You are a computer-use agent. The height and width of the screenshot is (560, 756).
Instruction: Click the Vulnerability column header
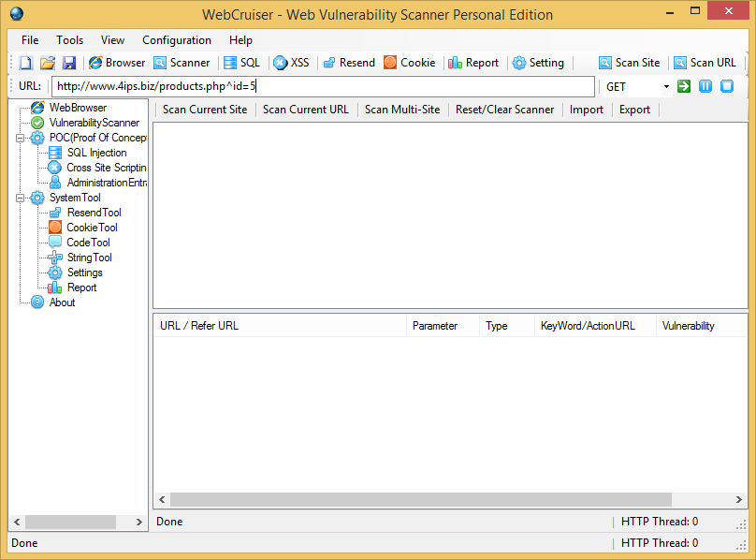[x=701, y=326]
